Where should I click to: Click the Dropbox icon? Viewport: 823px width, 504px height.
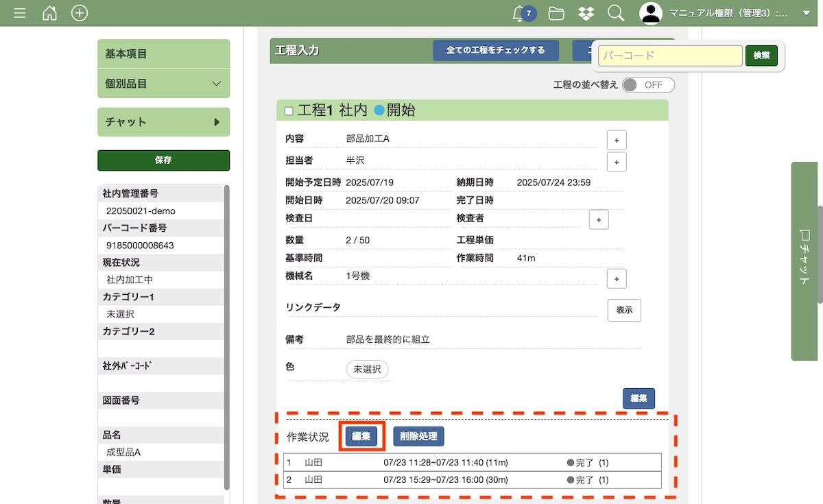point(586,13)
